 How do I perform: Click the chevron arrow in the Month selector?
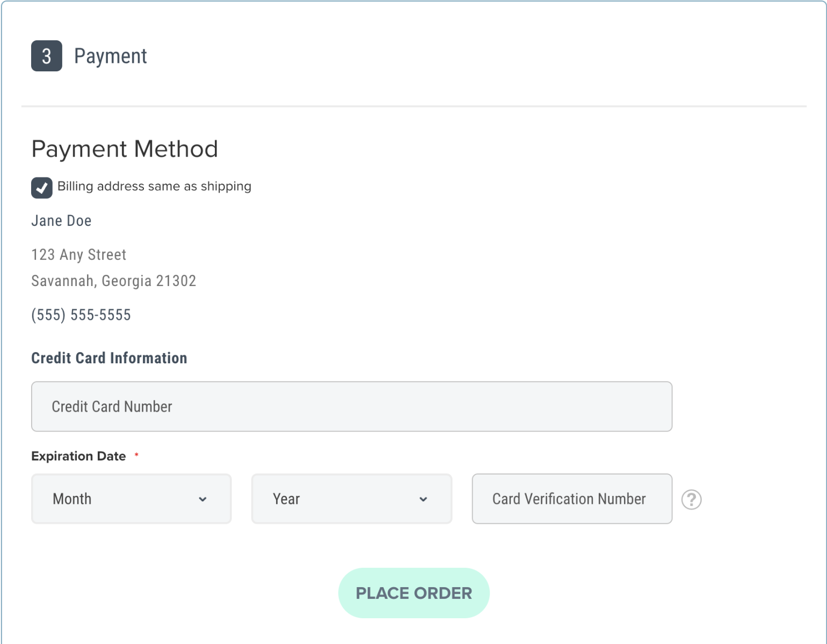point(202,500)
